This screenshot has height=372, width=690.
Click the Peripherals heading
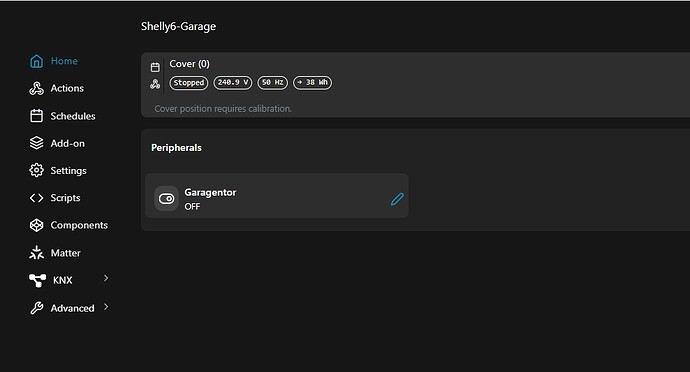tap(176, 148)
